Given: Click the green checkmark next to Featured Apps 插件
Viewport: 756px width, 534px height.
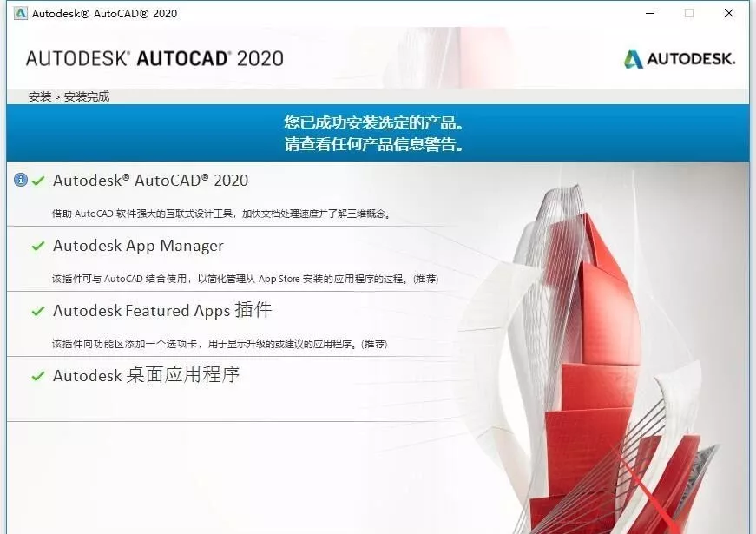Looking at the screenshot, I should pyautogui.click(x=38, y=312).
